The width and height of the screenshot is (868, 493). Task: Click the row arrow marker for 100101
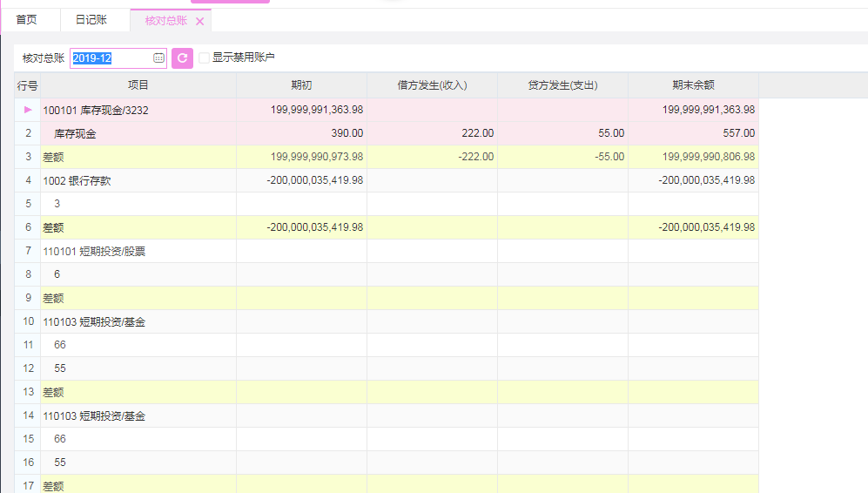28,110
